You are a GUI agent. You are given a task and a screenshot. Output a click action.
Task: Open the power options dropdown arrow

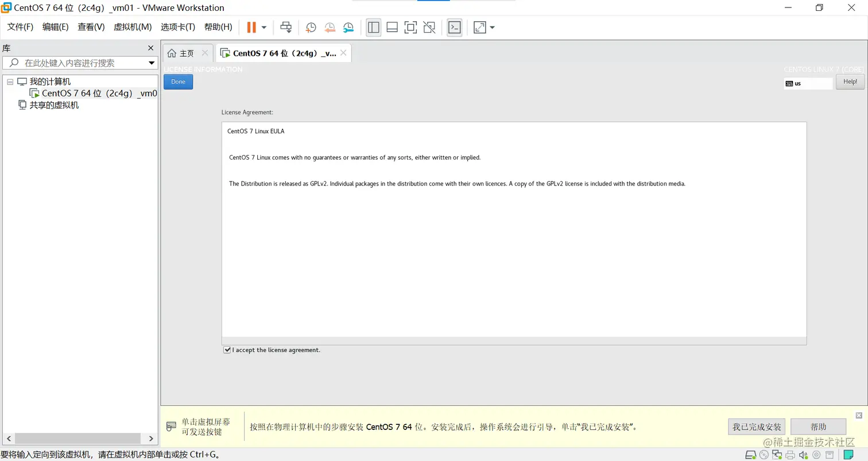pyautogui.click(x=264, y=27)
